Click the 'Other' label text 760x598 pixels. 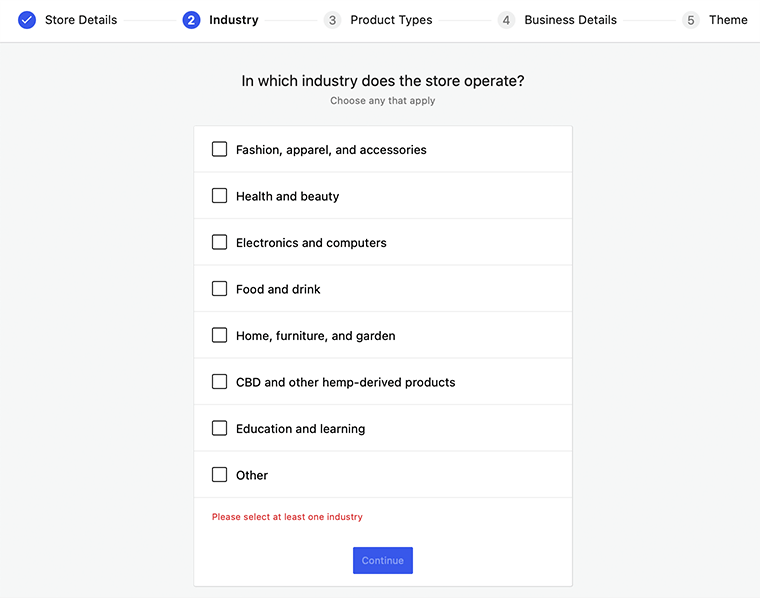[252, 475]
